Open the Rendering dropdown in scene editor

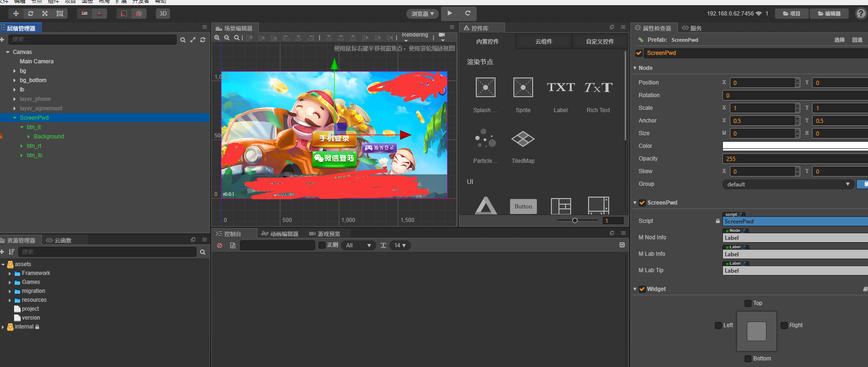(x=415, y=36)
